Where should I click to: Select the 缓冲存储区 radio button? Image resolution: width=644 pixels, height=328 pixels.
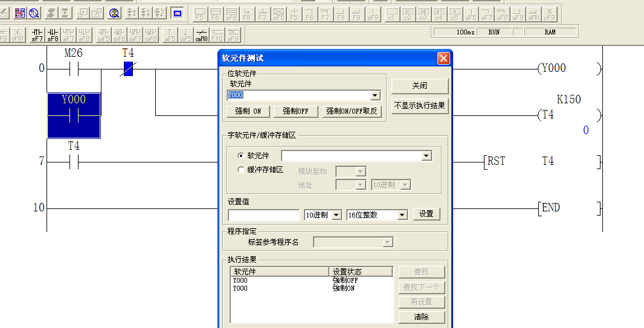(x=242, y=170)
